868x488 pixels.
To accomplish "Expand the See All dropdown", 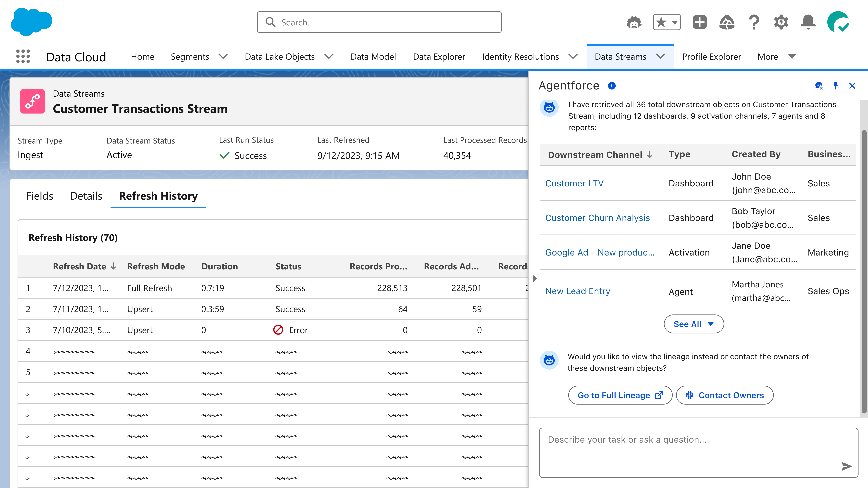I will [694, 324].
